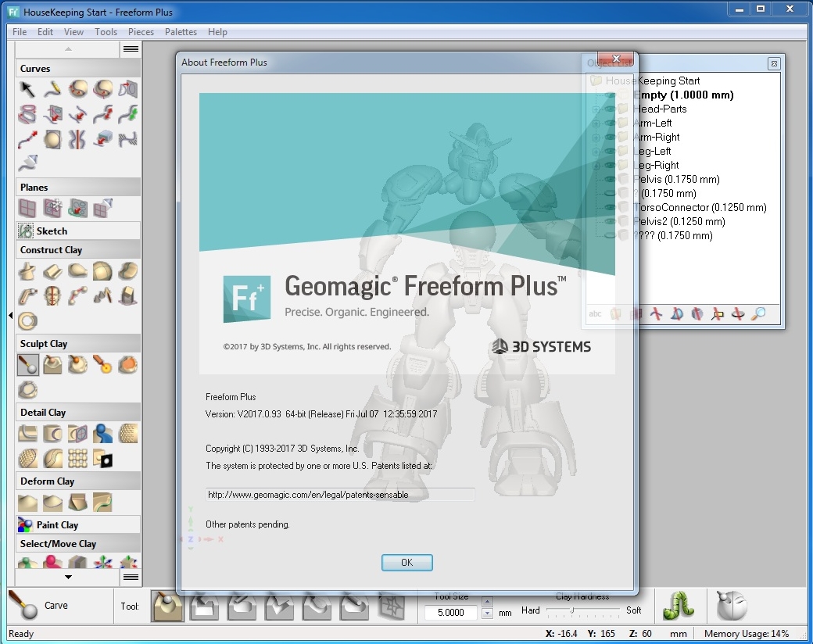Viewport: 813px width, 644px height.
Task: Select the face symmetry tool in Construct Clay
Action: point(52,296)
